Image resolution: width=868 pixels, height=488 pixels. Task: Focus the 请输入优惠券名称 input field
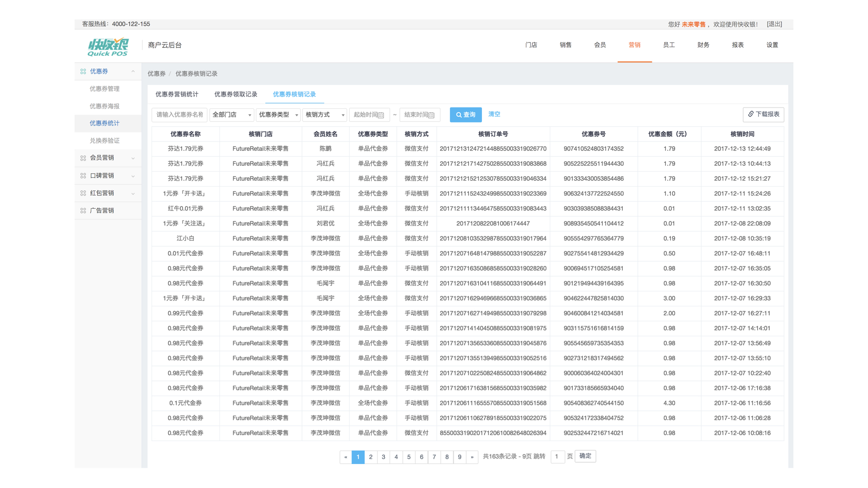tap(179, 115)
